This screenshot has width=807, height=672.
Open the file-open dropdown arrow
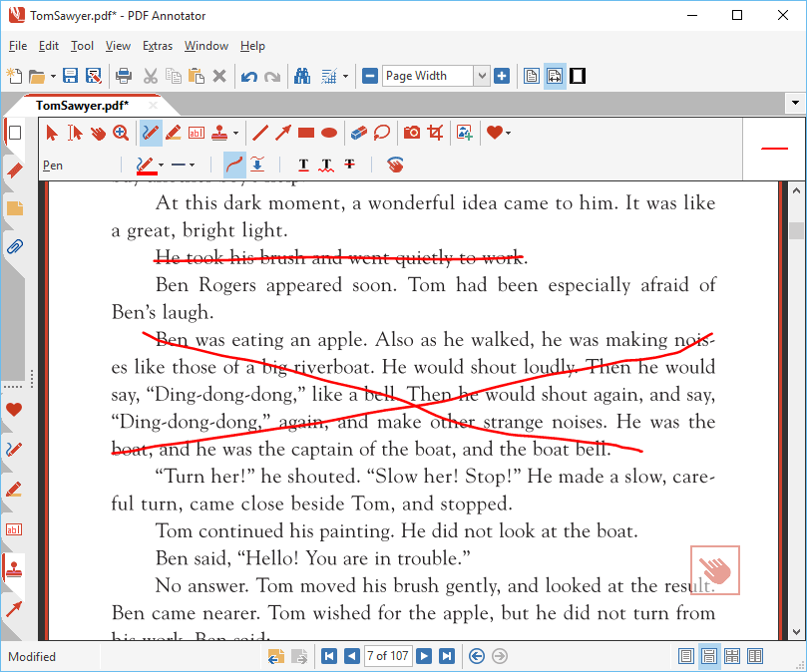click(x=53, y=77)
